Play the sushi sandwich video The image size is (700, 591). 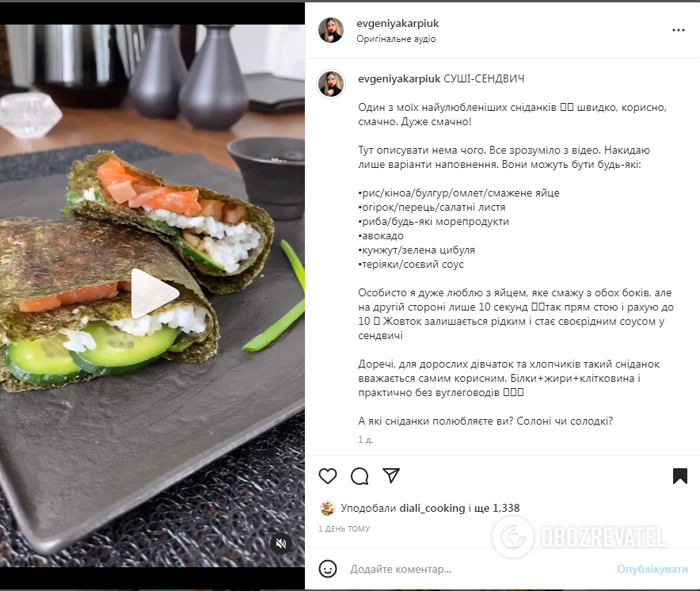pos(155,294)
